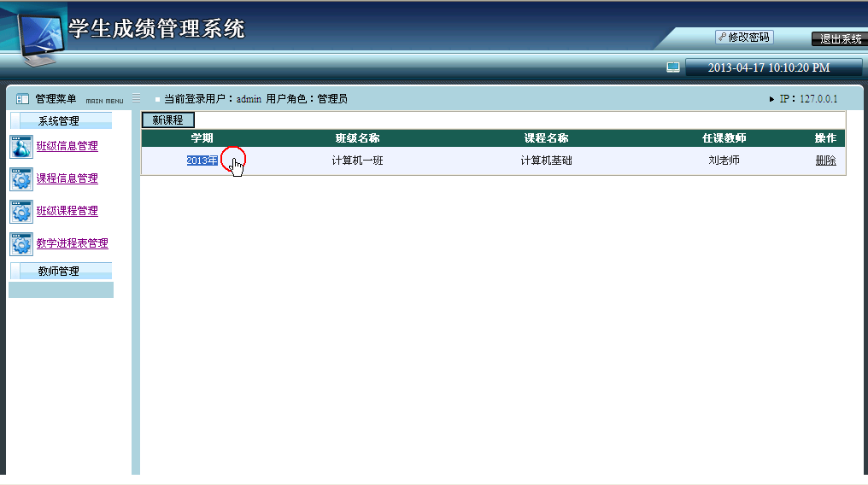Click the 班级名称 column header
868x485 pixels.
pyautogui.click(x=358, y=138)
